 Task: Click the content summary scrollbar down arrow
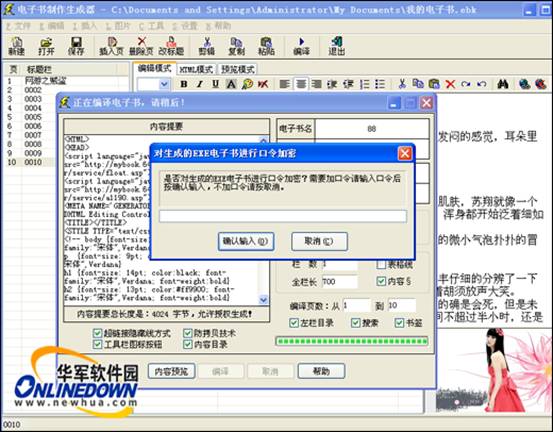263,300
